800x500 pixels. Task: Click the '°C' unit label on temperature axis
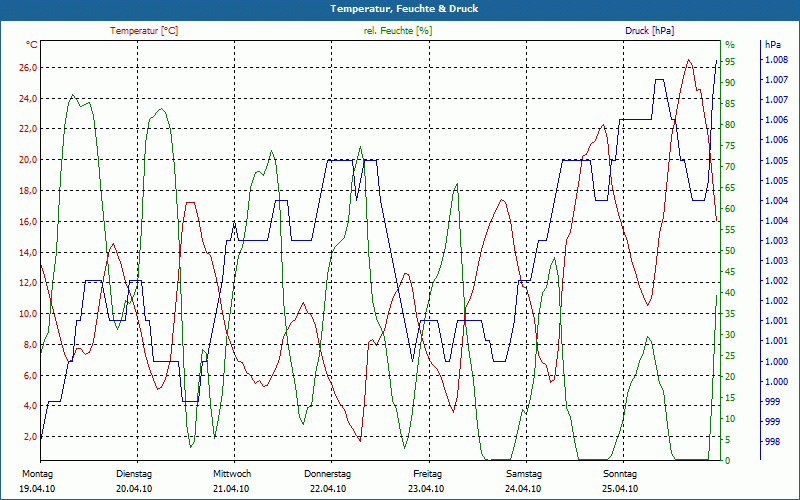(x=32, y=45)
